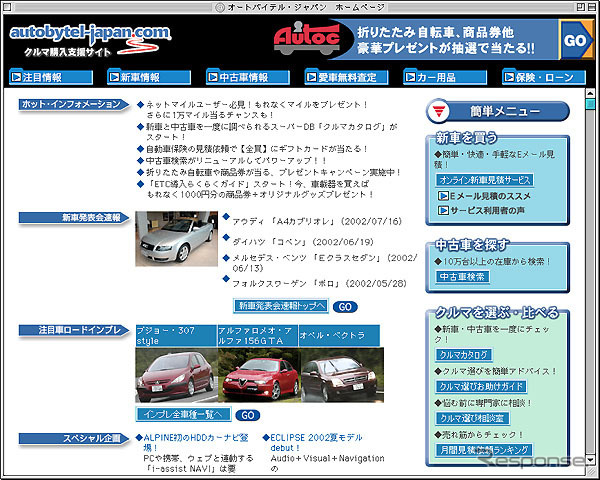
Task: Click the インプレ全車種一覧へ button
Action: (x=183, y=414)
